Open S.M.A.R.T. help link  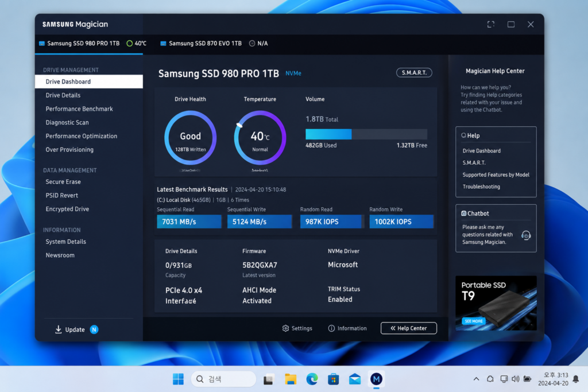pyautogui.click(x=474, y=162)
